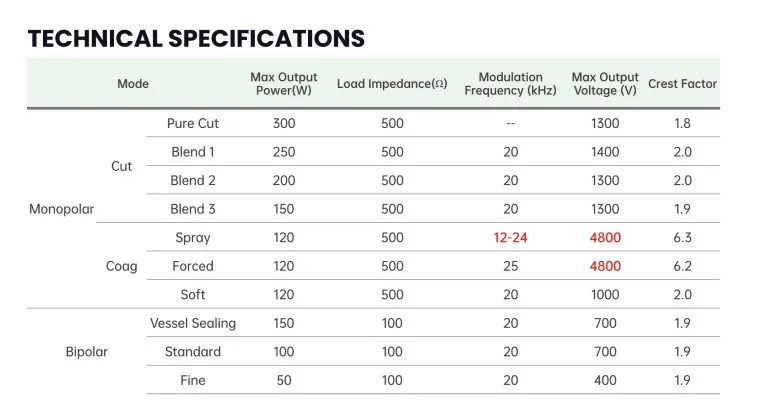Select the Max Output Voltage (V) header

(605, 84)
